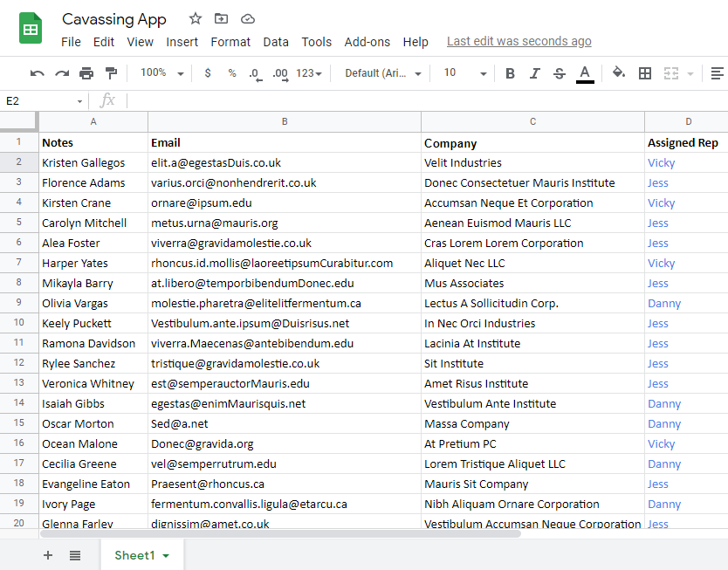Screen dimensions: 728x570
Task: Open the Edit menu
Action: point(104,42)
